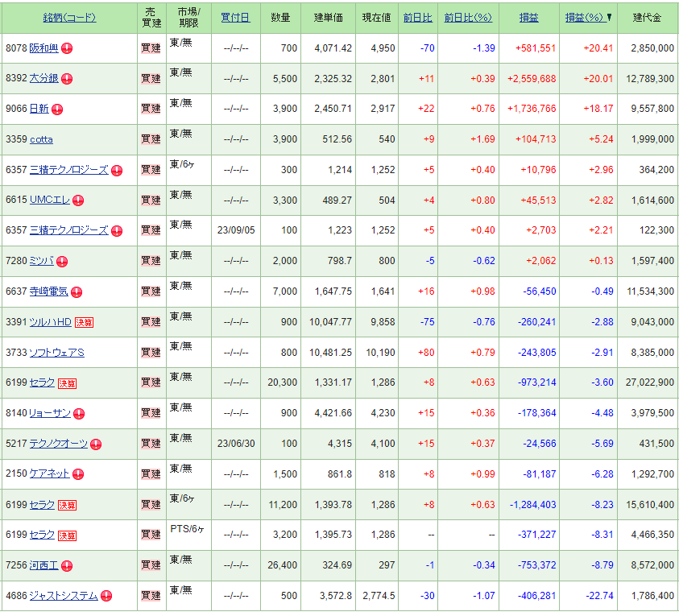Image resolution: width=679 pixels, height=616 pixels.
Task: Click quantity 26,400 in 河西工 row
Action: [283, 565]
